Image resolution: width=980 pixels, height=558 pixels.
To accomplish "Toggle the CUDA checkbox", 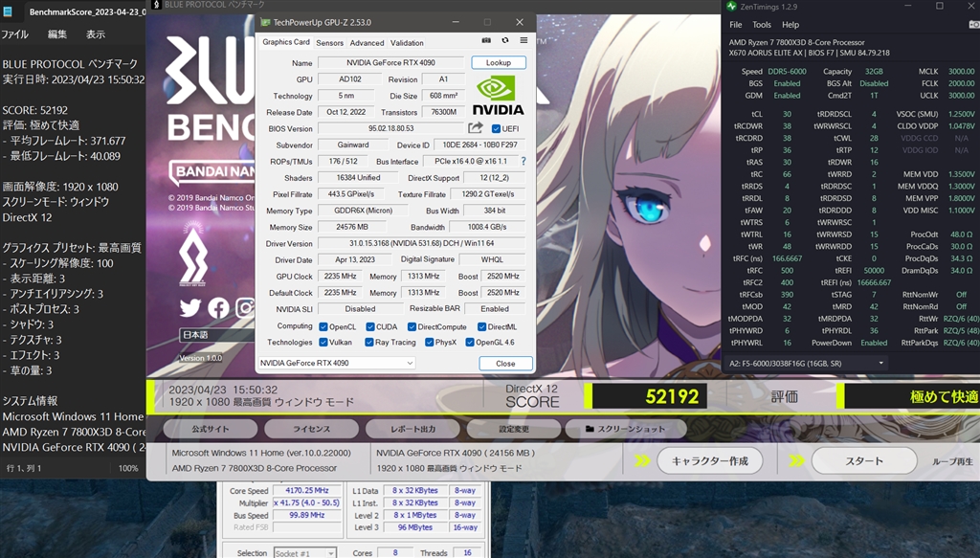I will point(370,326).
